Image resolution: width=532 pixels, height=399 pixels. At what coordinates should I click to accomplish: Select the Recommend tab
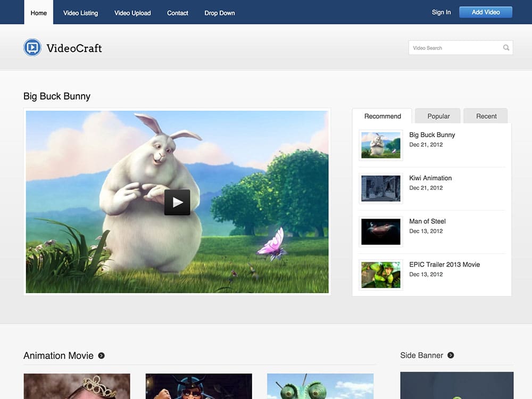coord(383,116)
